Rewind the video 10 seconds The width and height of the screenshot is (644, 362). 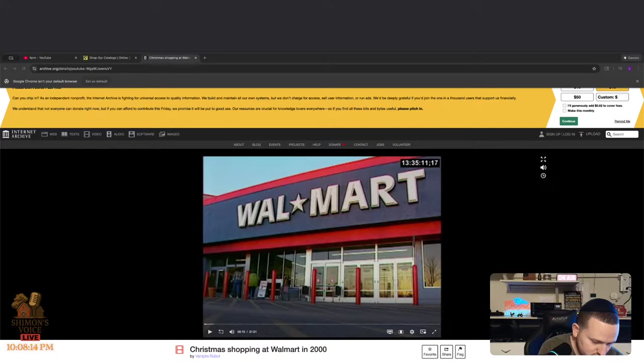point(221,332)
